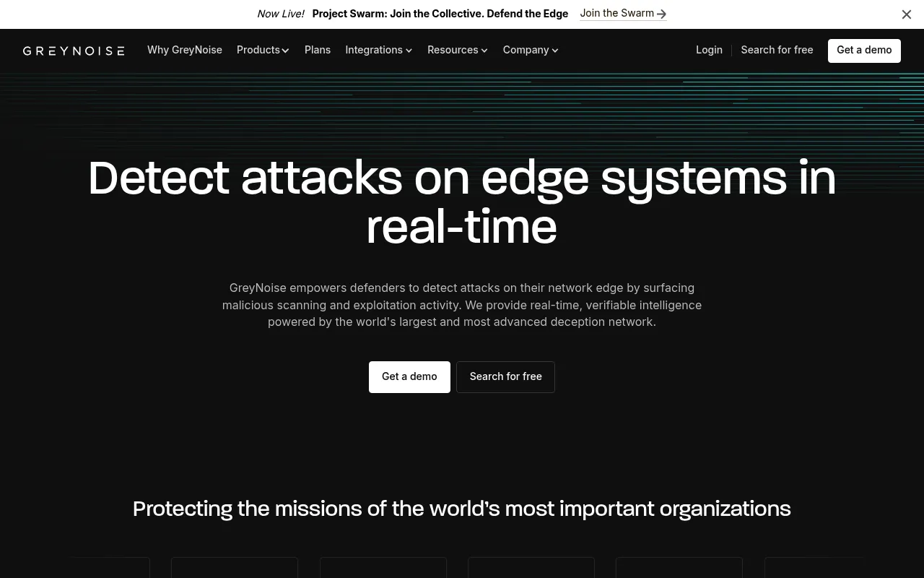924x578 pixels.
Task: Open the GreyNoise logo homepage link
Action: (74, 51)
